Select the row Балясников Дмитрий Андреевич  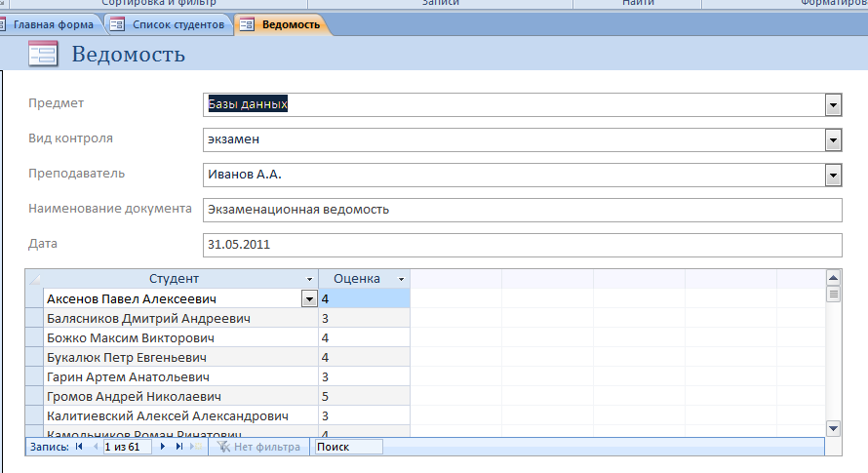(181, 319)
